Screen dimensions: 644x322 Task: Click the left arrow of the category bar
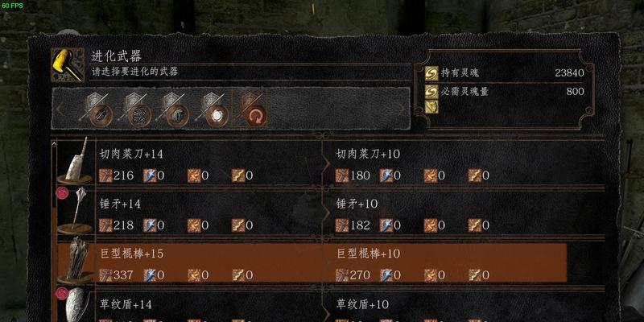point(60,109)
